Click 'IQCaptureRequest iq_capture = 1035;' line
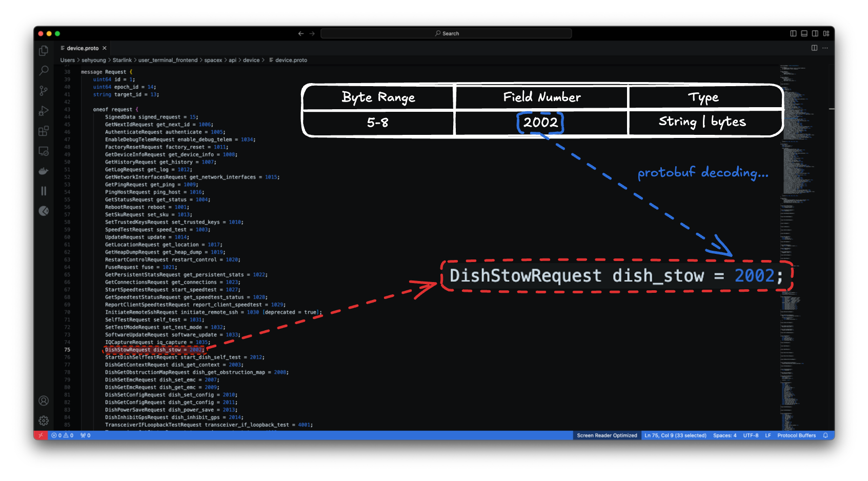The width and height of the screenshot is (868, 481). point(158,342)
